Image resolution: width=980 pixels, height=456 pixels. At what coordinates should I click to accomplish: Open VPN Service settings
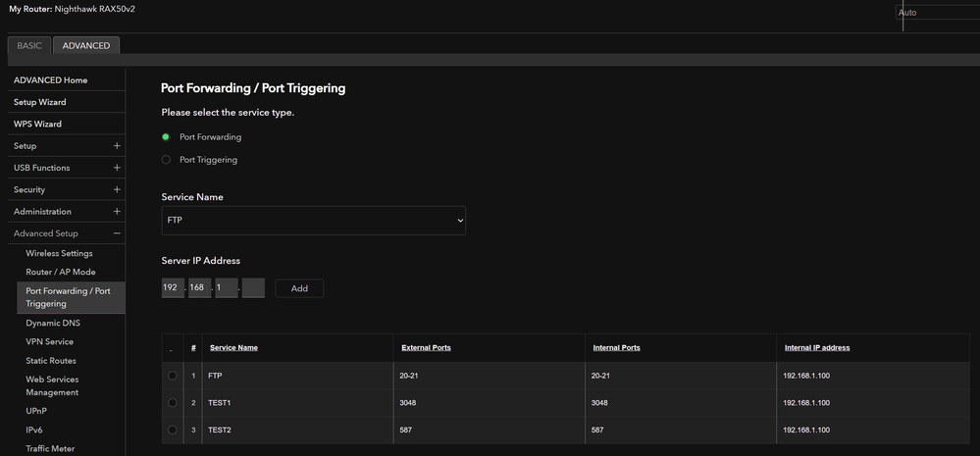[49, 342]
